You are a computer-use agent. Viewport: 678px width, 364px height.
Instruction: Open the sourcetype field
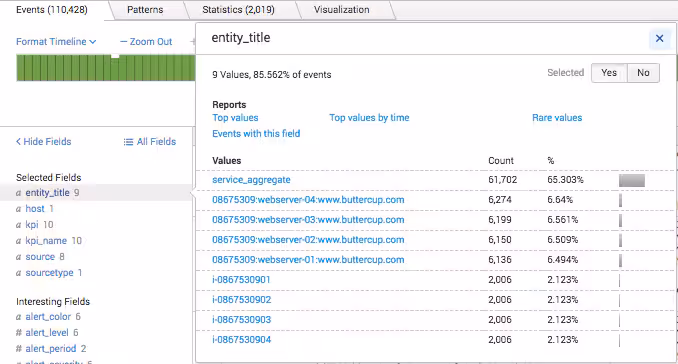tap(49, 272)
